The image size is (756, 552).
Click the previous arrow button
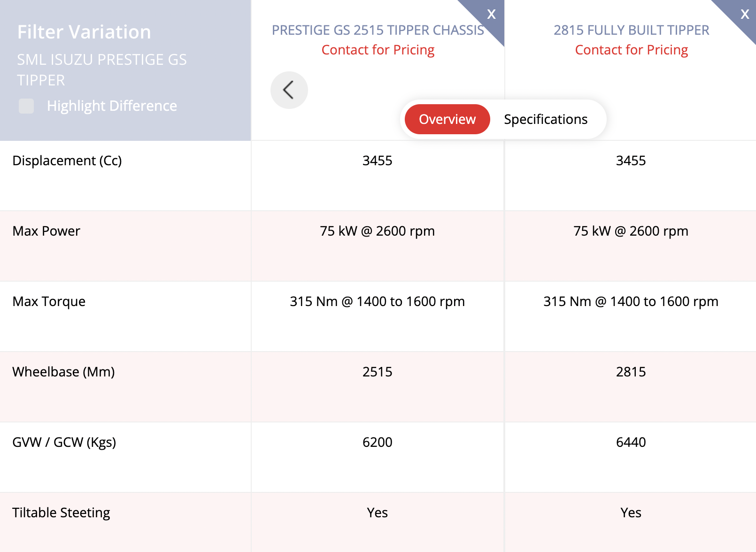click(x=289, y=90)
